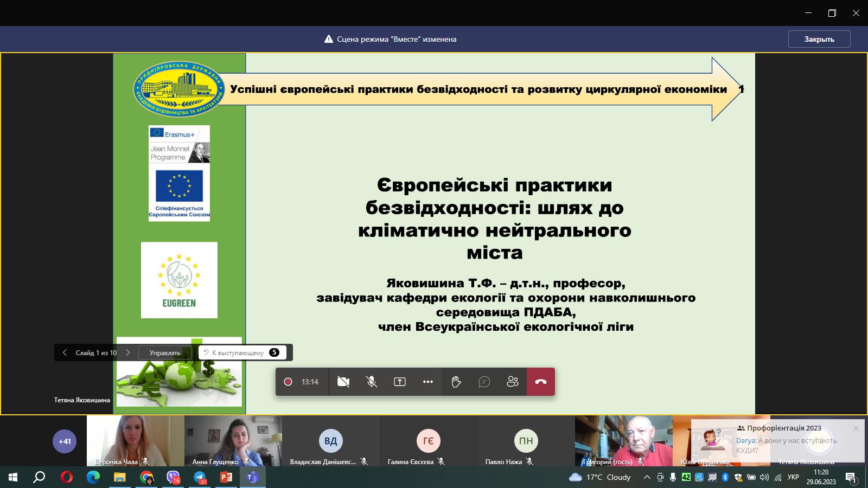Expand hidden system tray icons
This screenshot has width=868, height=488.
click(x=646, y=478)
